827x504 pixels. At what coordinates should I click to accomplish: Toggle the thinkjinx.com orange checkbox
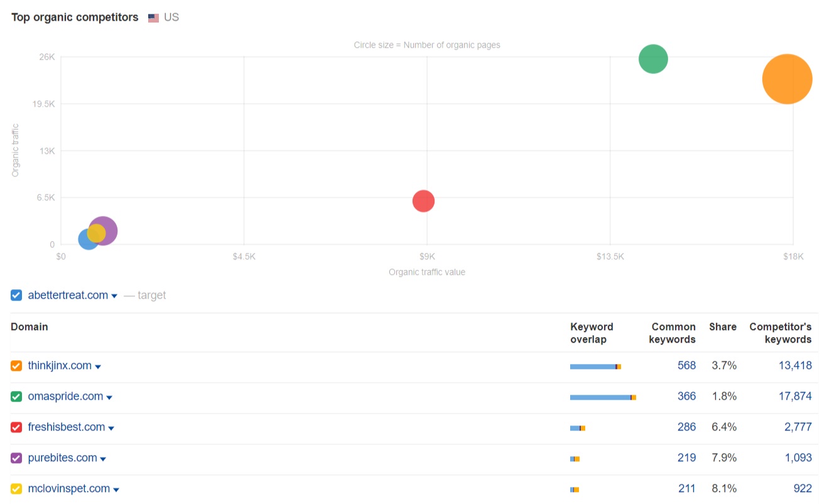pos(16,366)
